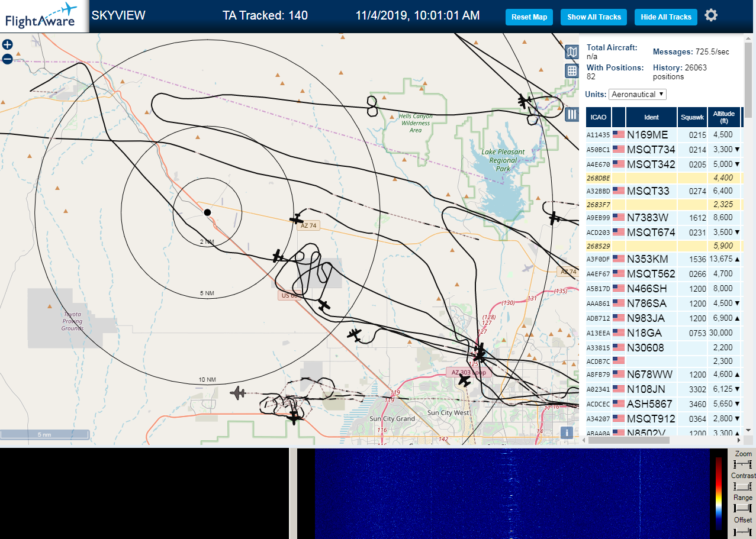This screenshot has width=756, height=539.
Task: Sort table by Altitude (ft) header
Action: (x=723, y=117)
